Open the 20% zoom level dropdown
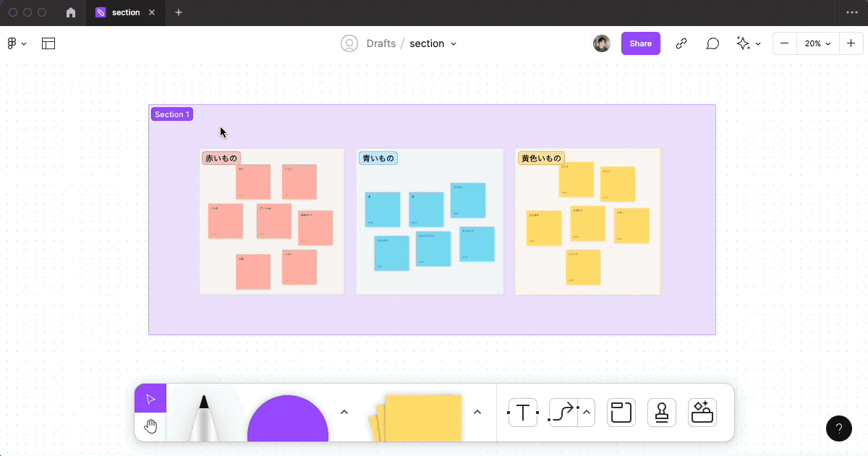 tap(817, 43)
